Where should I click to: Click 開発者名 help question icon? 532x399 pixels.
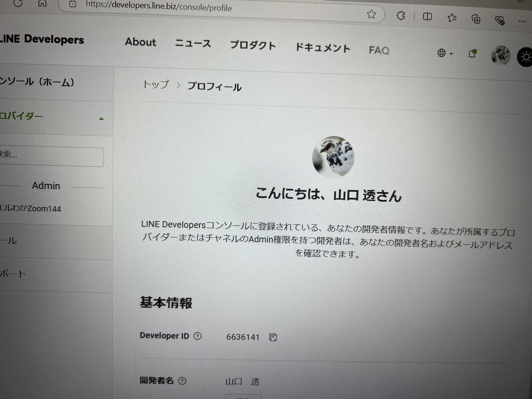[x=182, y=381]
